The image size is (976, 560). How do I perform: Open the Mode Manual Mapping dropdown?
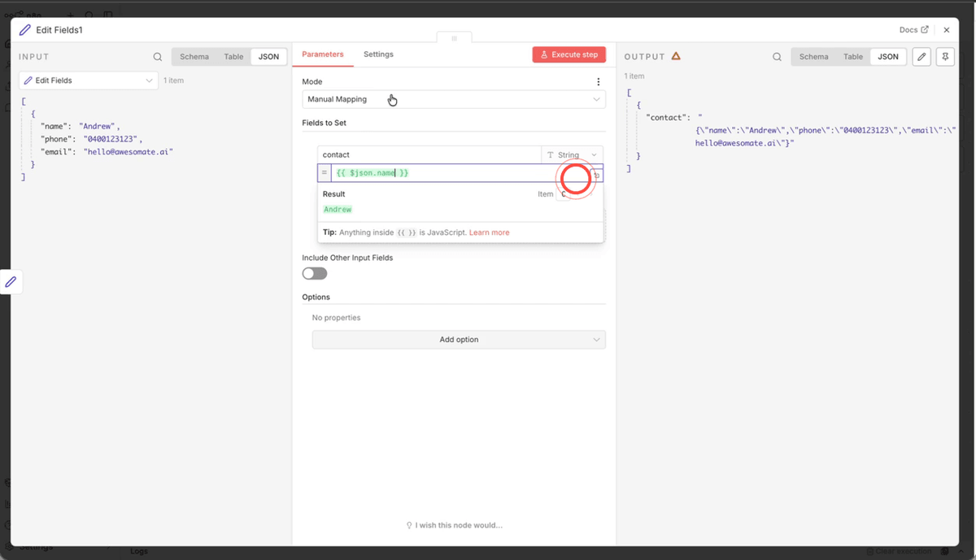tap(454, 99)
